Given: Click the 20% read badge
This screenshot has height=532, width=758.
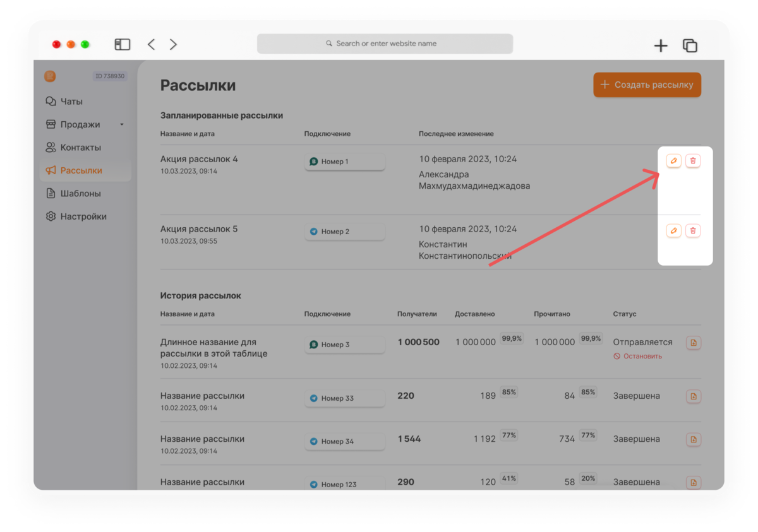Looking at the screenshot, I should (x=588, y=478).
